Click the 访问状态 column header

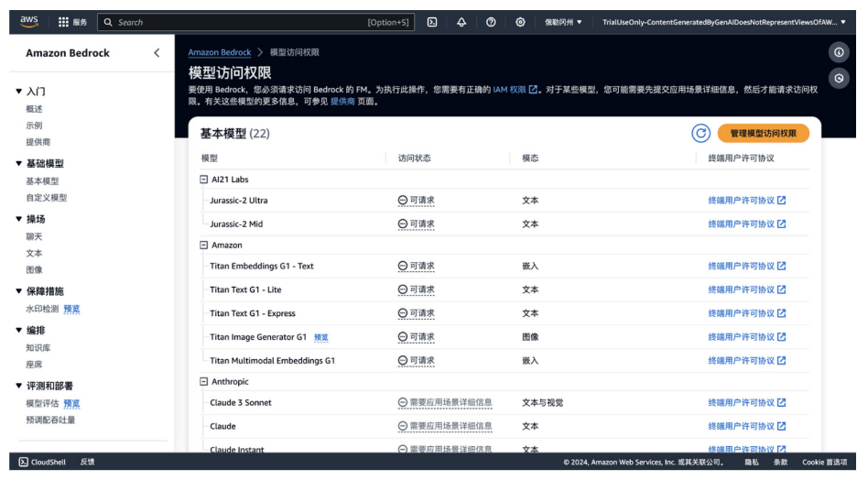414,158
